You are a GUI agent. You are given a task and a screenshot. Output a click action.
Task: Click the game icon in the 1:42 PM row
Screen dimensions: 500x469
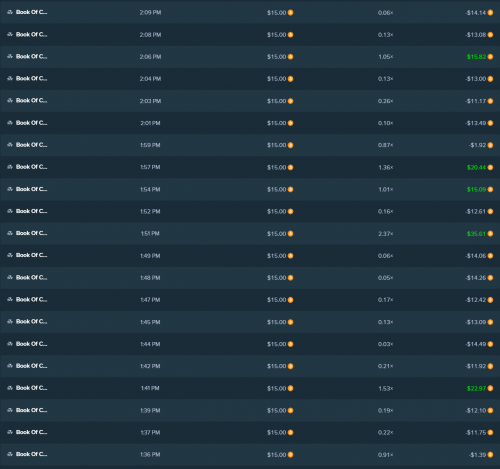pyautogui.click(x=10, y=366)
